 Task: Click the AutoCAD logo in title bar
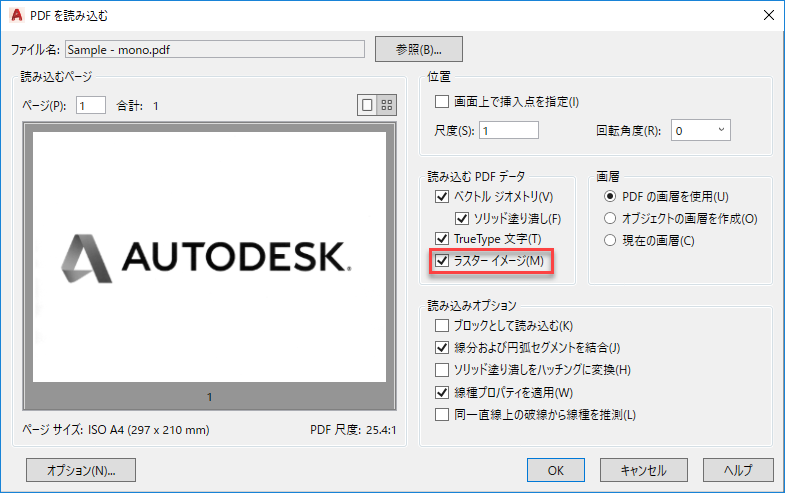[17, 16]
